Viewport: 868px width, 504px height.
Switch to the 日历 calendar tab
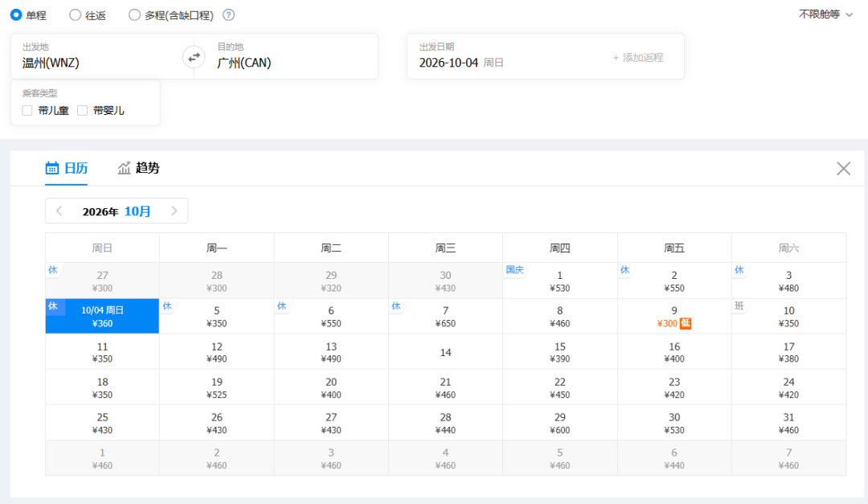pyautogui.click(x=67, y=168)
